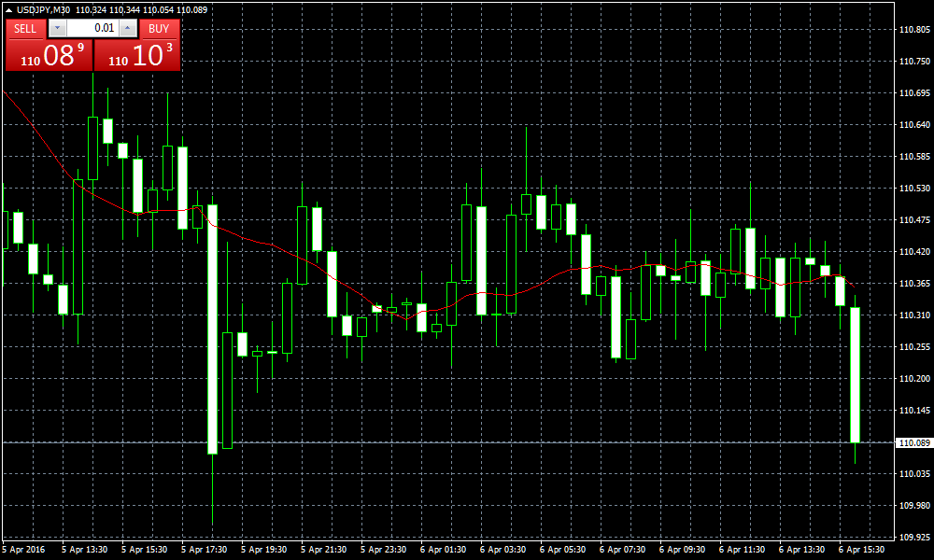This screenshot has height=560, width=934.
Task: Click the 109.980 price axis label
Action: pos(914,505)
